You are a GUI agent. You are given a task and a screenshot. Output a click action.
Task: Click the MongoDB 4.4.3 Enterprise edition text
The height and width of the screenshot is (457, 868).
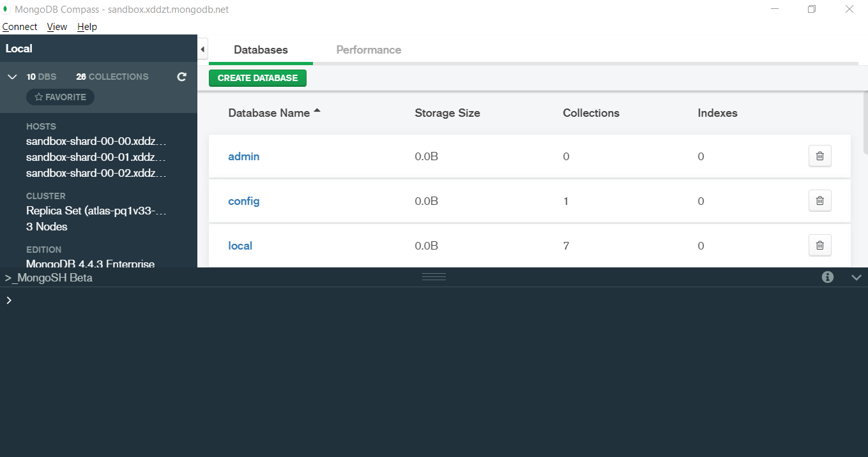pyautogui.click(x=90, y=263)
